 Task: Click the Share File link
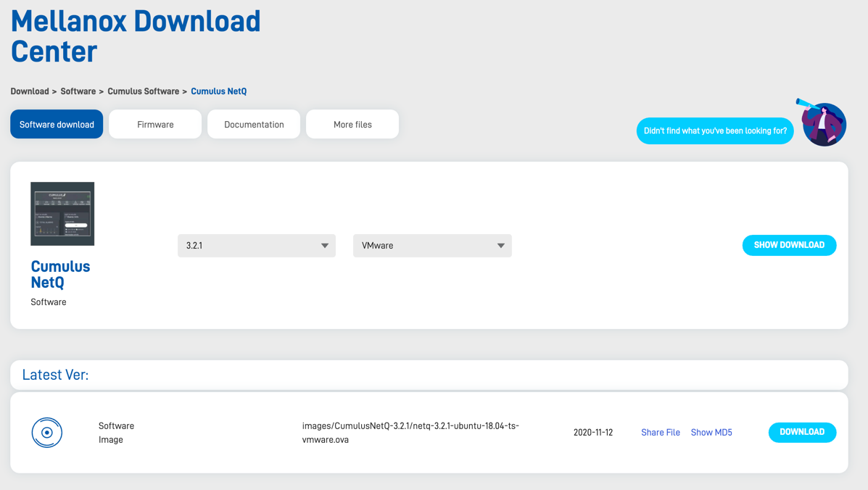[660, 433]
